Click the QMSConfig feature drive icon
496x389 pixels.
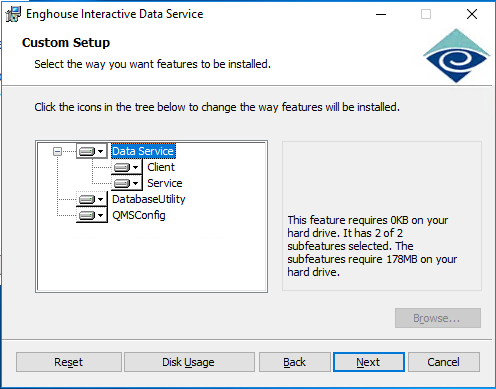point(87,215)
